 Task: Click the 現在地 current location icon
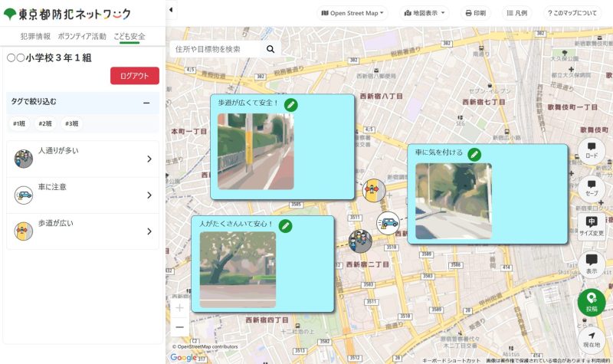click(591, 339)
